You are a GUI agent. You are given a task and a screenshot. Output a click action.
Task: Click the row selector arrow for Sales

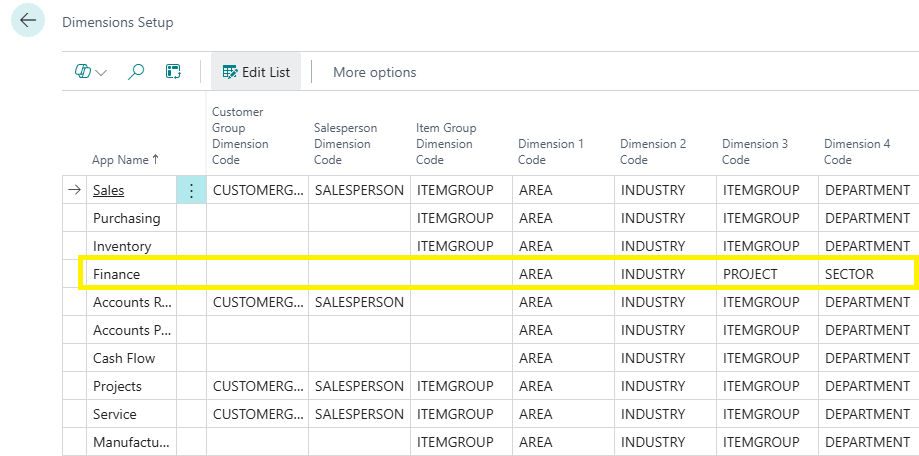(x=74, y=190)
